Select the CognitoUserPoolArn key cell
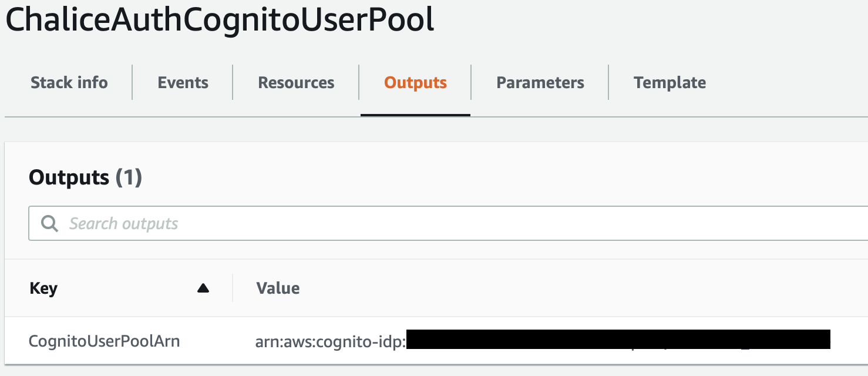This screenshot has height=376, width=868. point(104,341)
